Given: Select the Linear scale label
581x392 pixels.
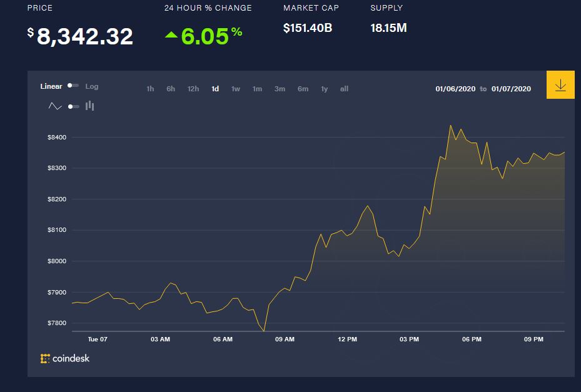Looking at the screenshot, I should pos(51,86).
